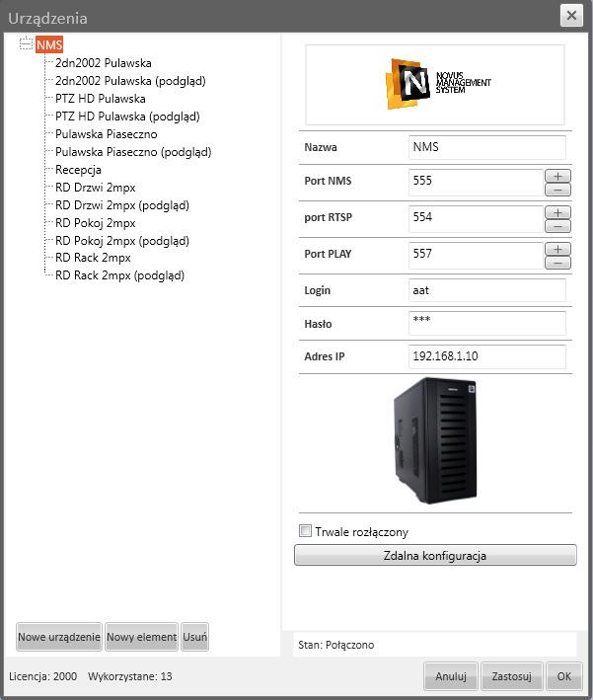The width and height of the screenshot is (593, 700).
Task: Click Nowy element button
Action: click(x=141, y=637)
